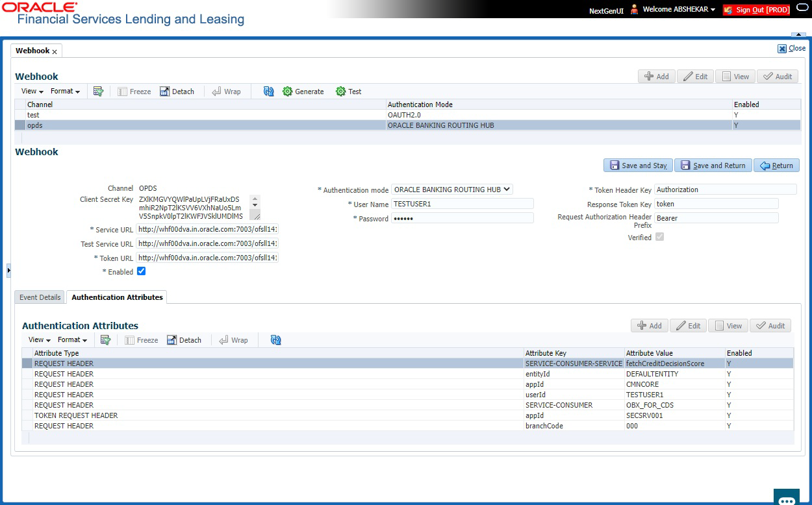
Task: Open the chat assistant icon
Action: tap(787, 499)
